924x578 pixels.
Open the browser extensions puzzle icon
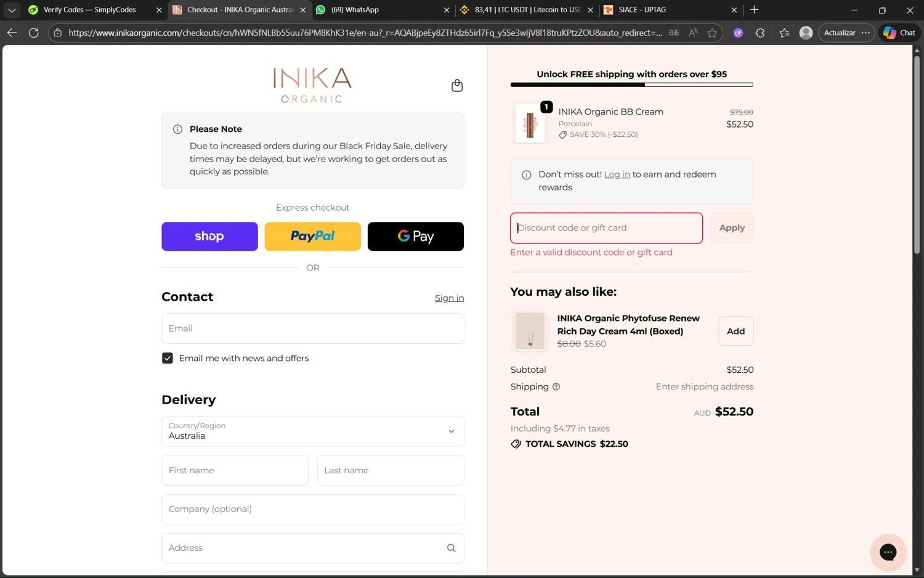760,33
